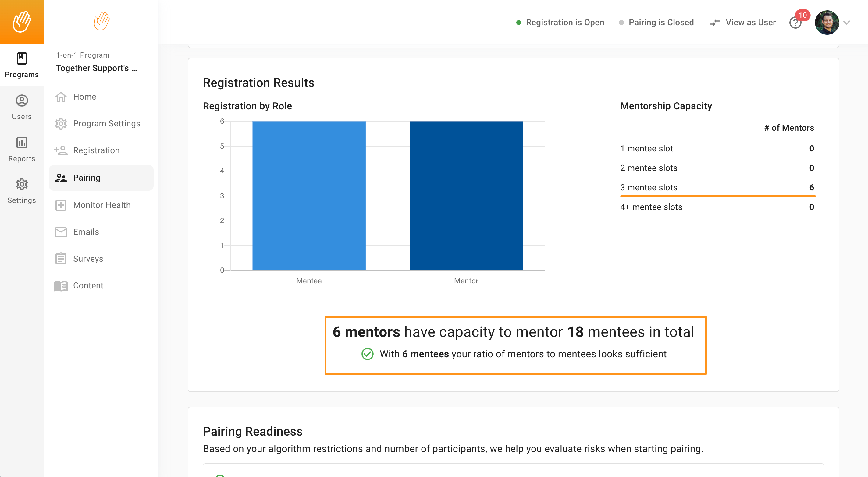
Task: Click the Surveys icon in sidebar
Action: pyautogui.click(x=61, y=259)
